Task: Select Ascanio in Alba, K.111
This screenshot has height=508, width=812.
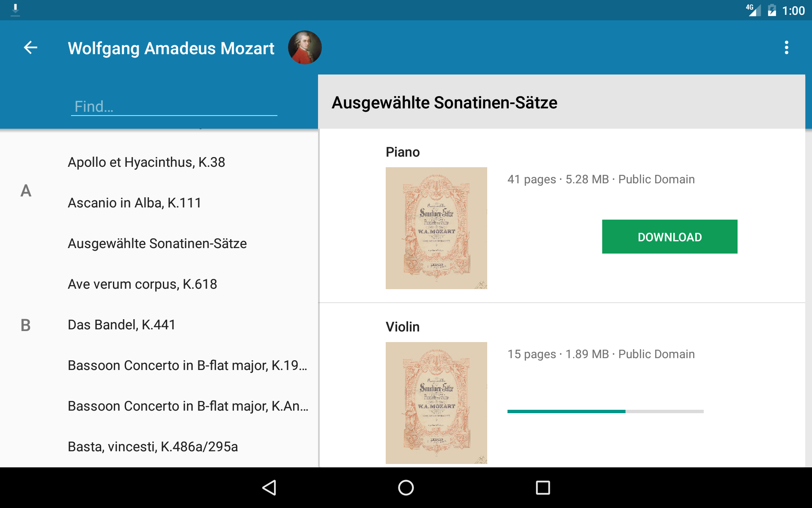Action: click(x=134, y=203)
